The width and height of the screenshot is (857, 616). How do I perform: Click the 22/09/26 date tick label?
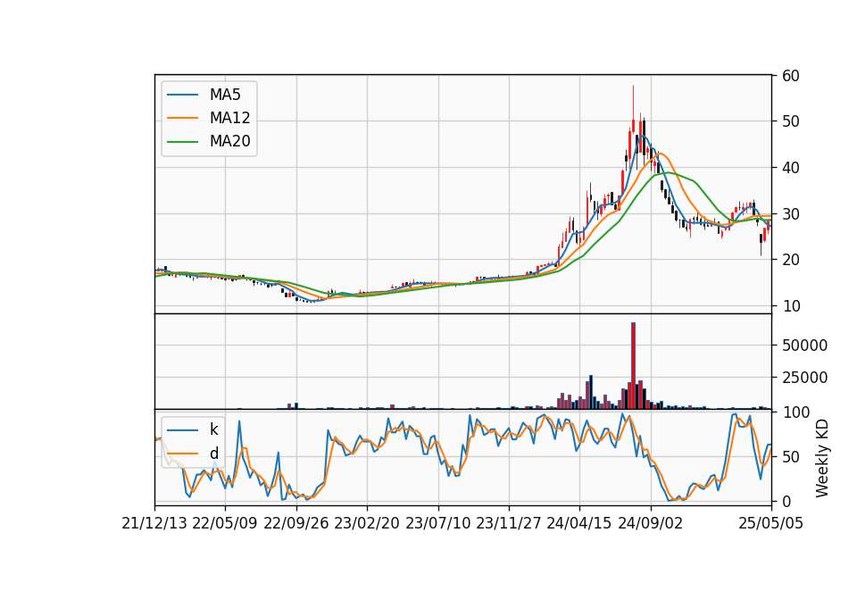pos(295,523)
